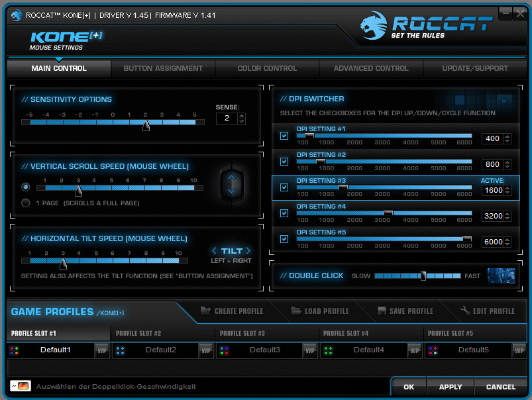Click the OK button

point(409,387)
